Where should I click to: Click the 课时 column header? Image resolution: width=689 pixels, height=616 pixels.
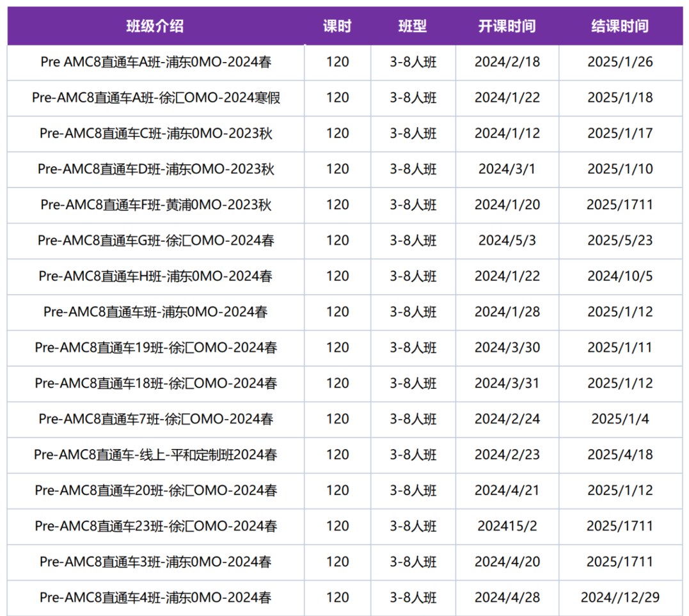pos(337,26)
